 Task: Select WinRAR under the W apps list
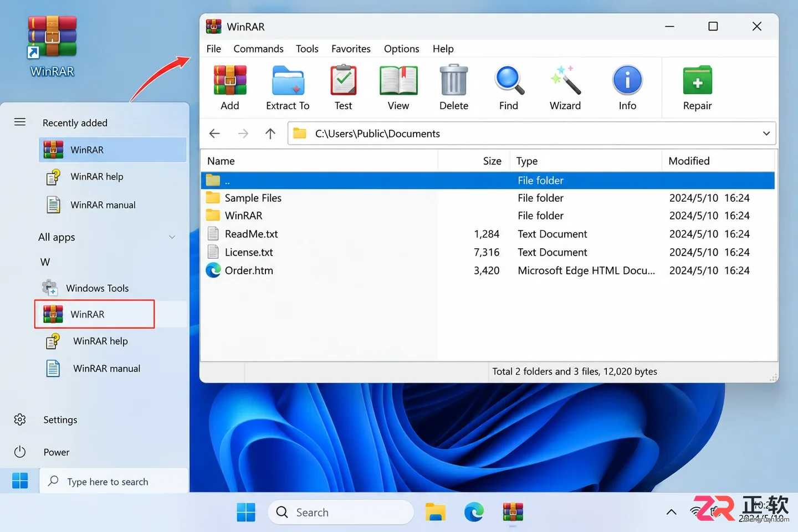(94, 314)
